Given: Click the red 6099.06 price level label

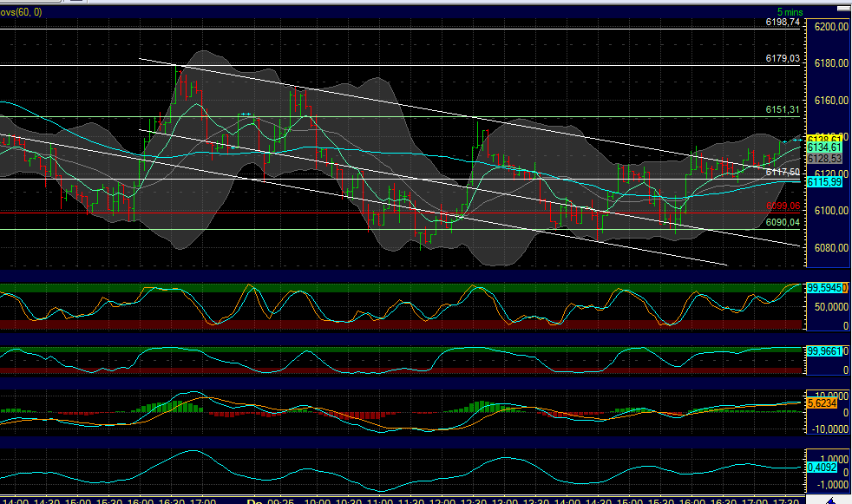Looking at the screenshot, I should [x=783, y=206].
